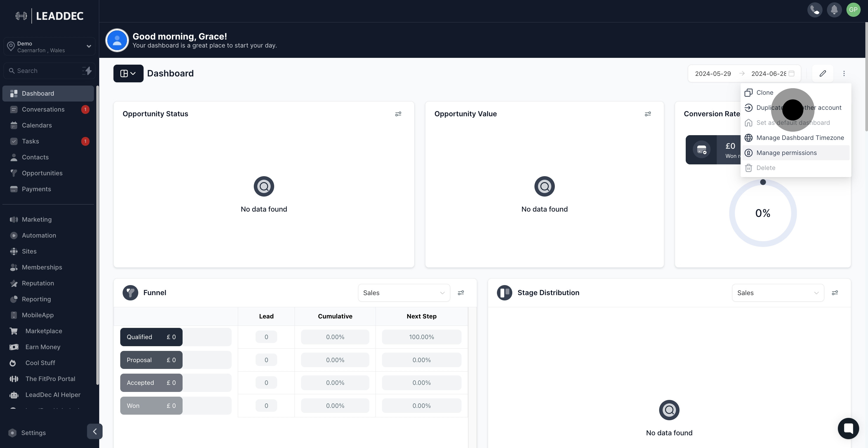868x448 pixels.
Task: Click the Cumulative column header
Action: [x=335, y=316]
